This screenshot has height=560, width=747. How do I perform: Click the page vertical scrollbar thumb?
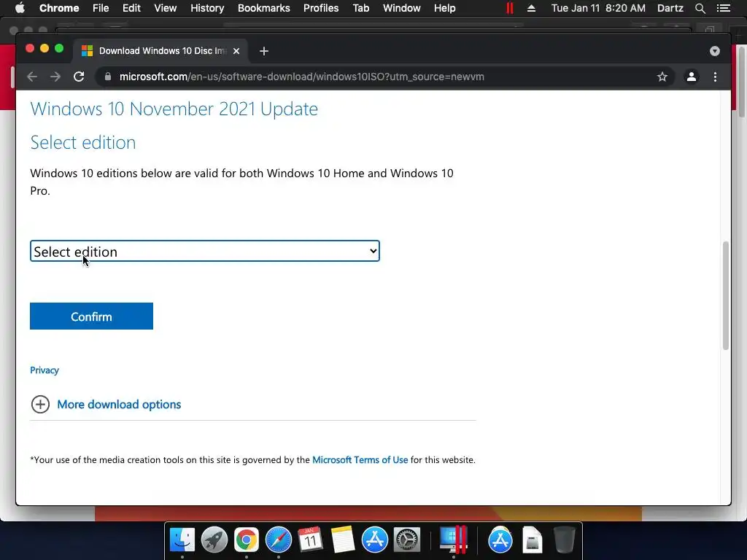tap(726, 296)
